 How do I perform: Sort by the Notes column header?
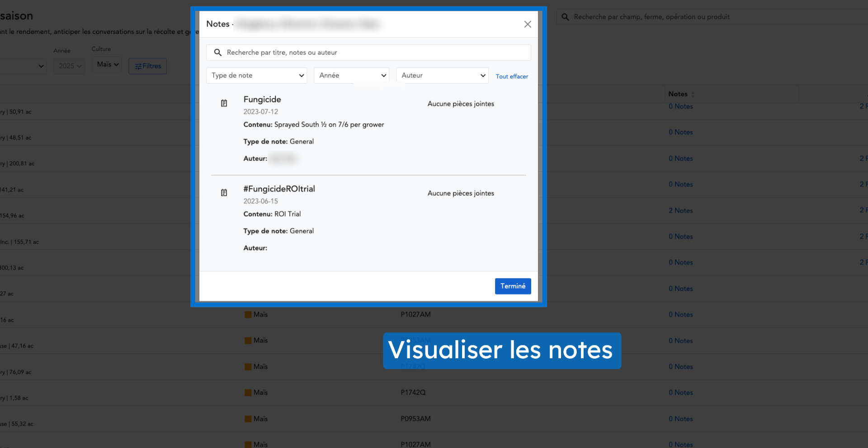[x=681, y=94]
